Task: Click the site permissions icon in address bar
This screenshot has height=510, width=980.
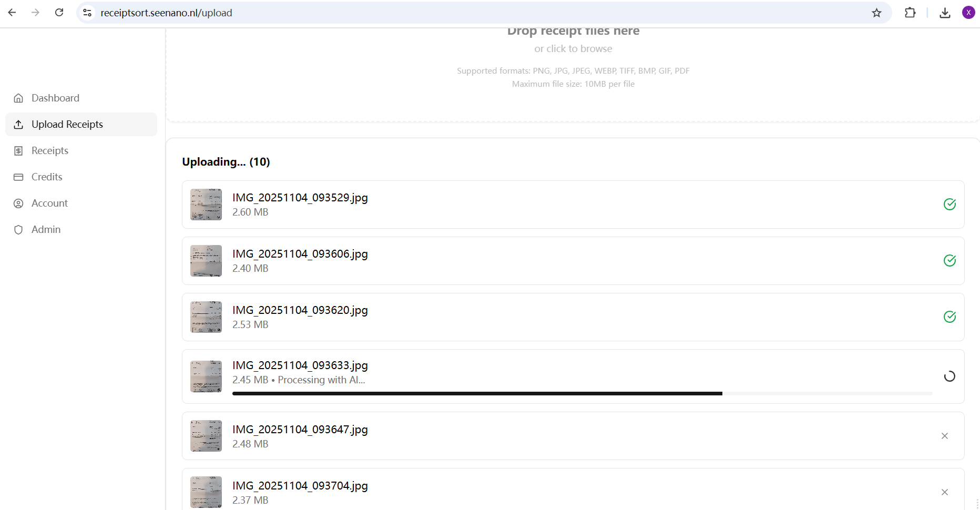Action: click(x=87, y=12)
